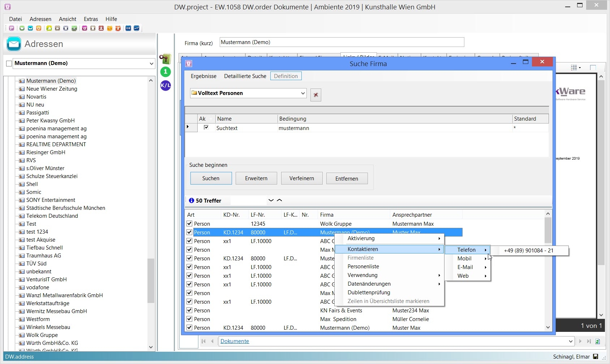Uncheck the Suchtext row active checkbox
610x364 pixels.
coord(206,127)
